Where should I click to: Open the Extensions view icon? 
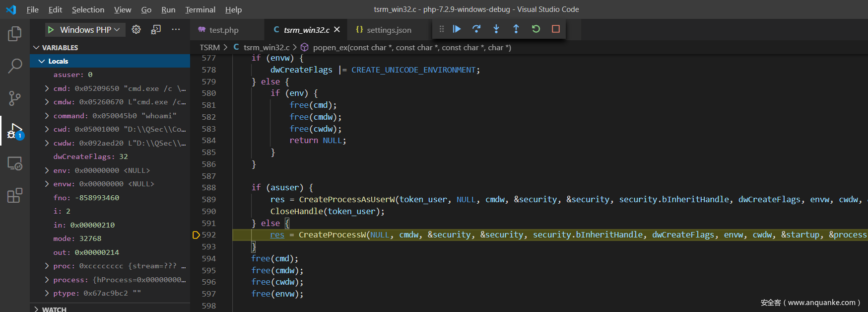(15, 195)
